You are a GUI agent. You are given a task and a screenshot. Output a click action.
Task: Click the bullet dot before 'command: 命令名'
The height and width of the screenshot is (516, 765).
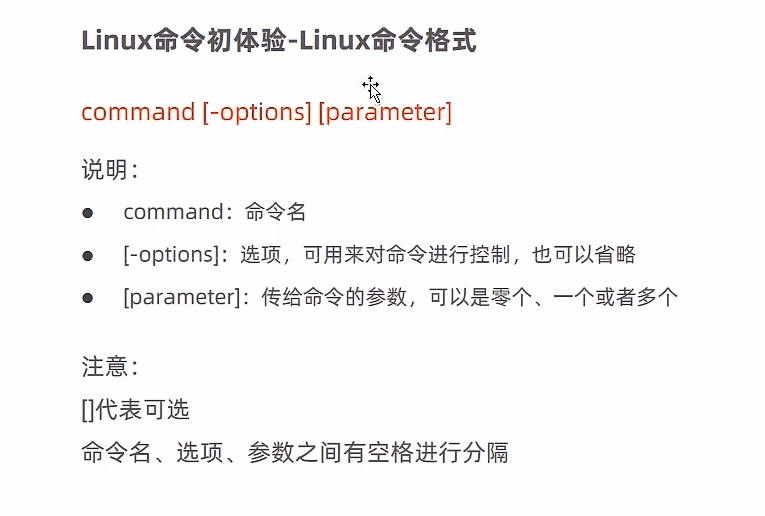click(x=88, y=213)
